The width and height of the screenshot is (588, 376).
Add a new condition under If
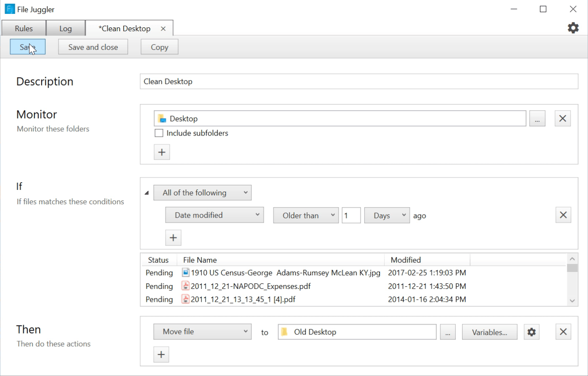173,238
